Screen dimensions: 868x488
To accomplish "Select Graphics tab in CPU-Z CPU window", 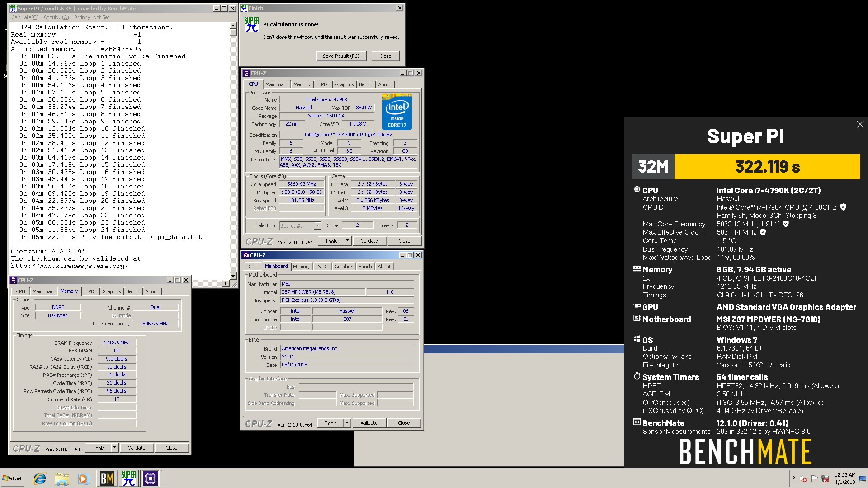I will click(x=344, y=84).
